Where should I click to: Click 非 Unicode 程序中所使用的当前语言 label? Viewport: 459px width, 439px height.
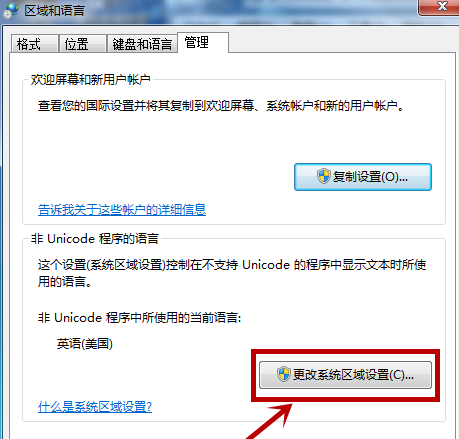tap(139, 317)
